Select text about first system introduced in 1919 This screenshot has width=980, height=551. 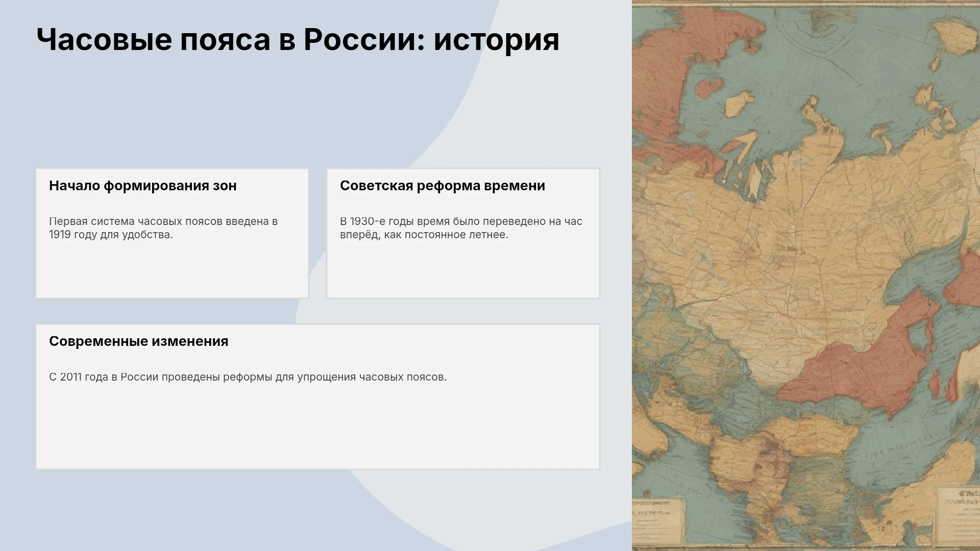pyautogui.click(x=163, y=228)
